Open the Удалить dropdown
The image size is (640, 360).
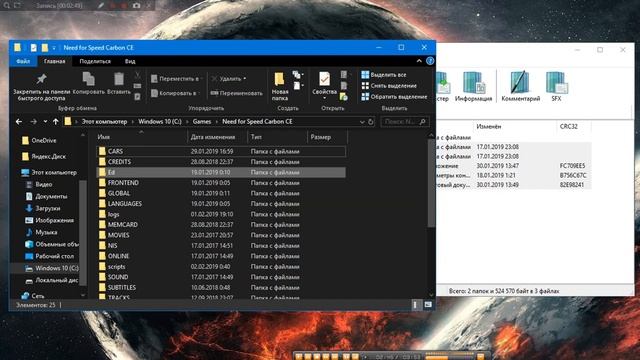coord(229,79)
